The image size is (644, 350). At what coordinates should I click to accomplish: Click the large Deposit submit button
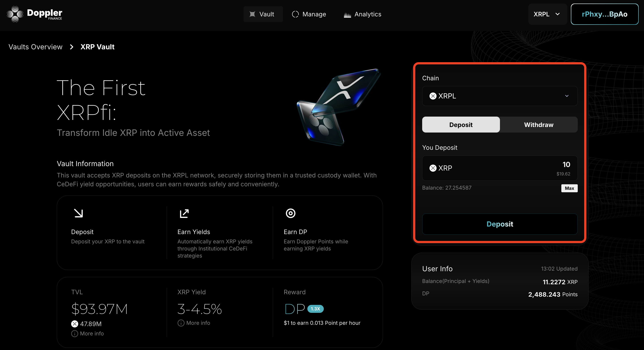[500, 224]
